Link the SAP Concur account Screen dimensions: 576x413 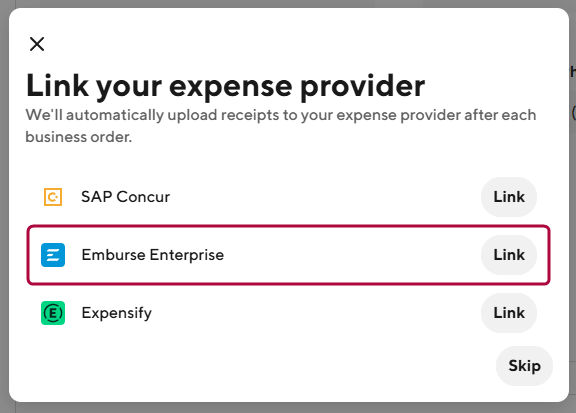pyautogui.click(x=509, y=197)
